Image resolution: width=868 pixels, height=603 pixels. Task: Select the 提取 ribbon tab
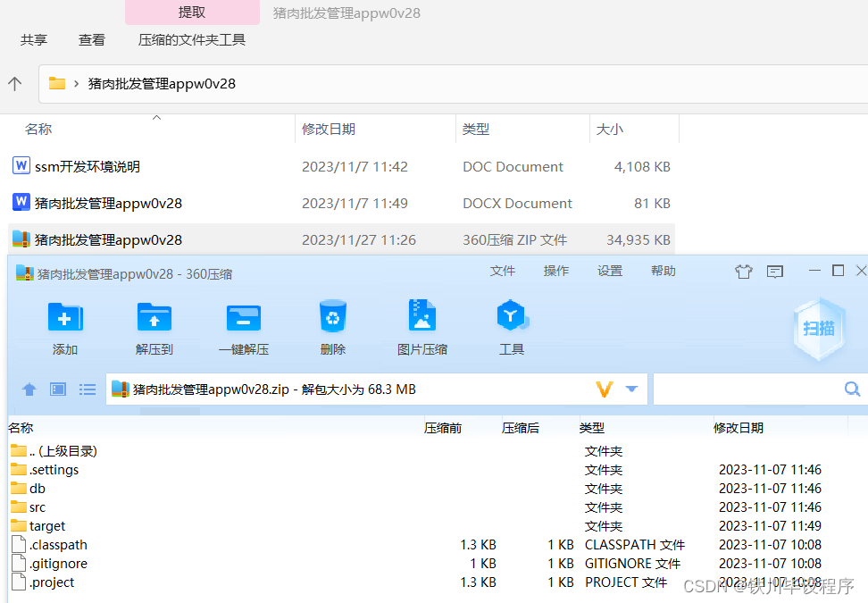[x=192, y=13]
